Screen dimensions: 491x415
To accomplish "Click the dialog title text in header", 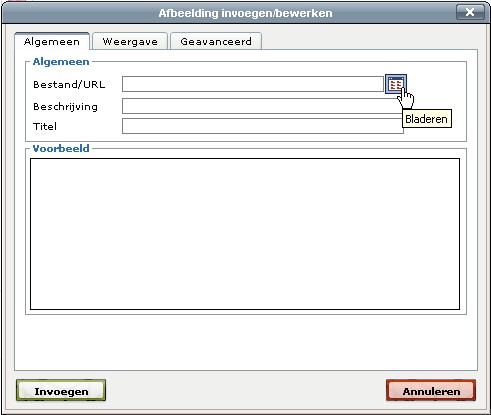I will 245,13.
